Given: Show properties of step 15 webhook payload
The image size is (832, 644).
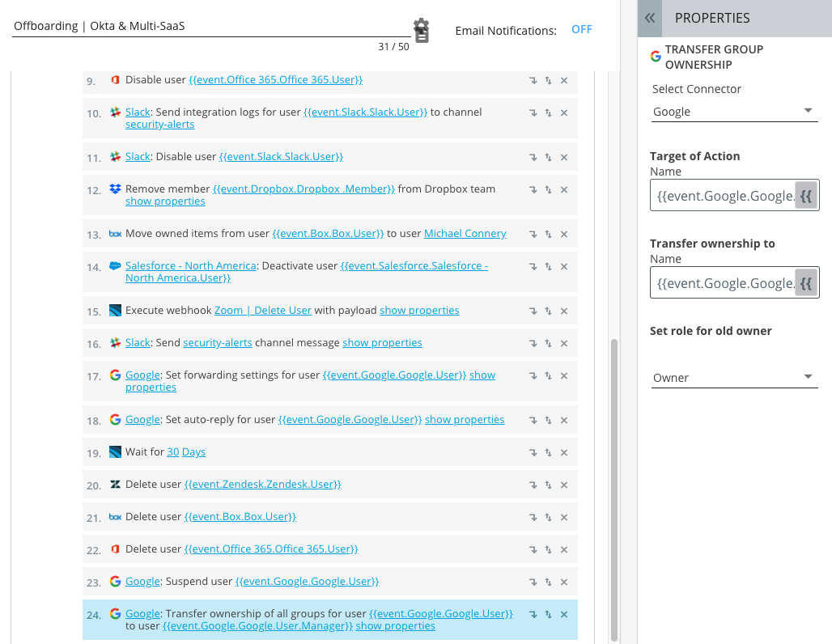Looking at the screenshot, I should [419, 311].
